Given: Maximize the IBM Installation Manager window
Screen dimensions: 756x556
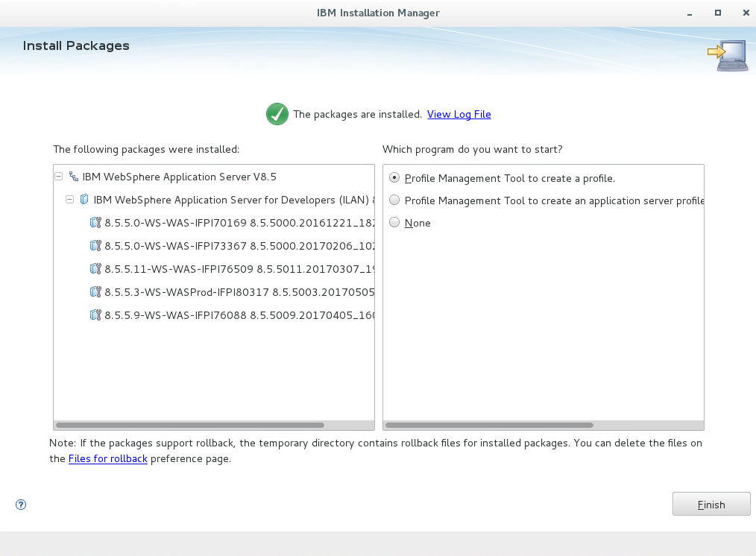Looking at the screenshot, I should point(718,13).
